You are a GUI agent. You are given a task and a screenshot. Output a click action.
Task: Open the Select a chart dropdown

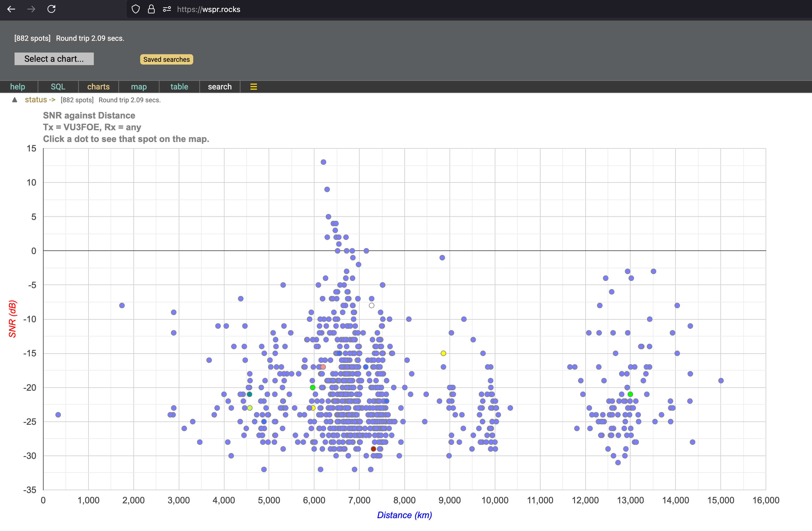pos(54,59)
